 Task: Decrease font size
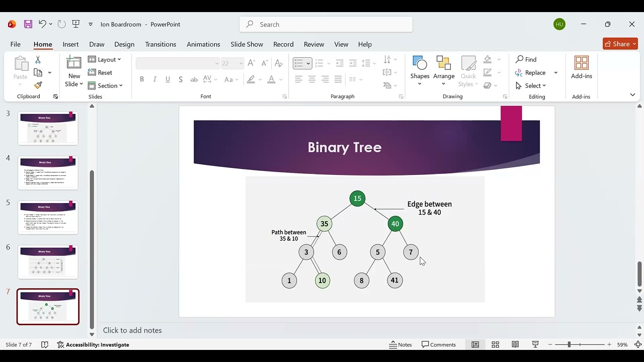(x=264, y=63)
